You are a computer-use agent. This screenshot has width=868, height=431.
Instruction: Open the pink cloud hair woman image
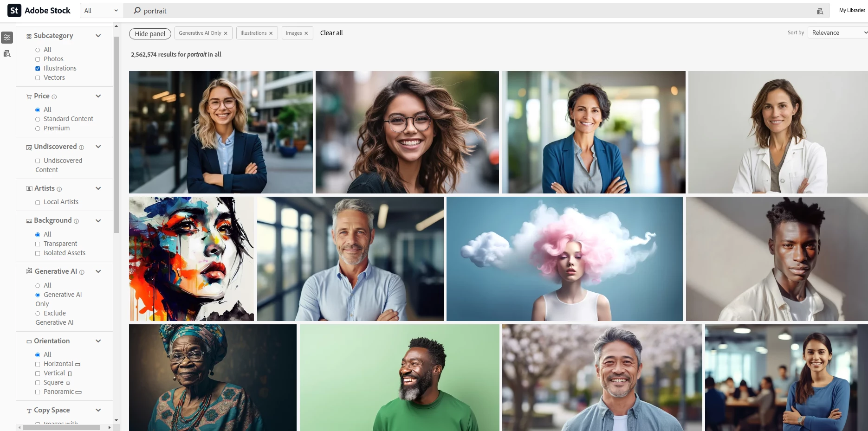coord(564,259)
